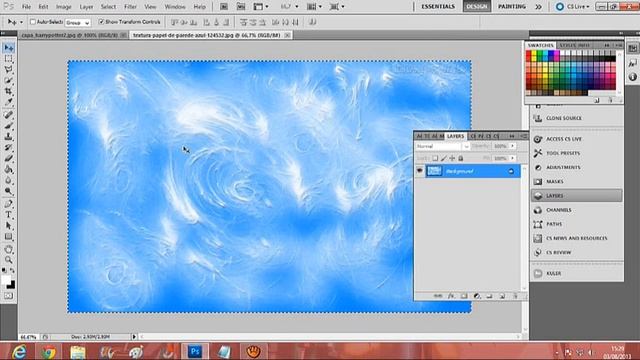This screenshot has height=360, width=640.
Task: Open the Window menu
Action: coord(175,7)
